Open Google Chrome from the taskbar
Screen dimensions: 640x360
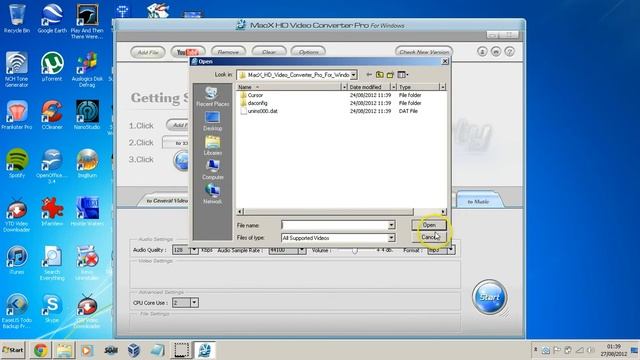pyautogui.click(x=40, y=350)
